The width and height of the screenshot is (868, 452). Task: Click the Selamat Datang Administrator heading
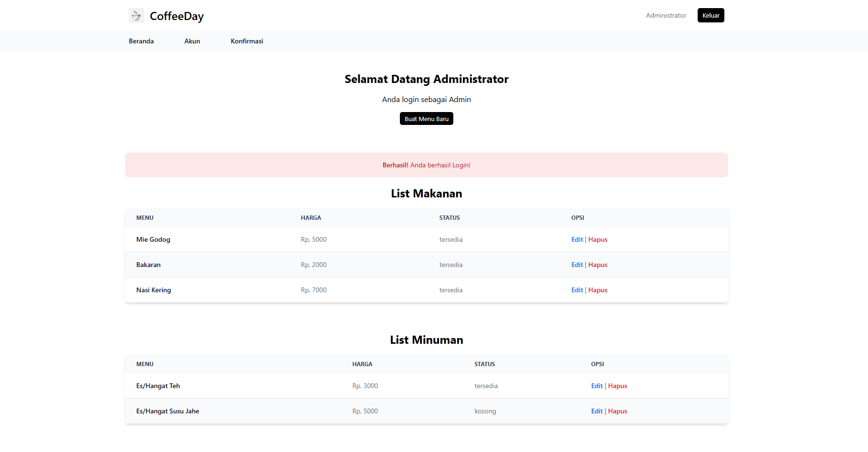[x=427, y=79]
